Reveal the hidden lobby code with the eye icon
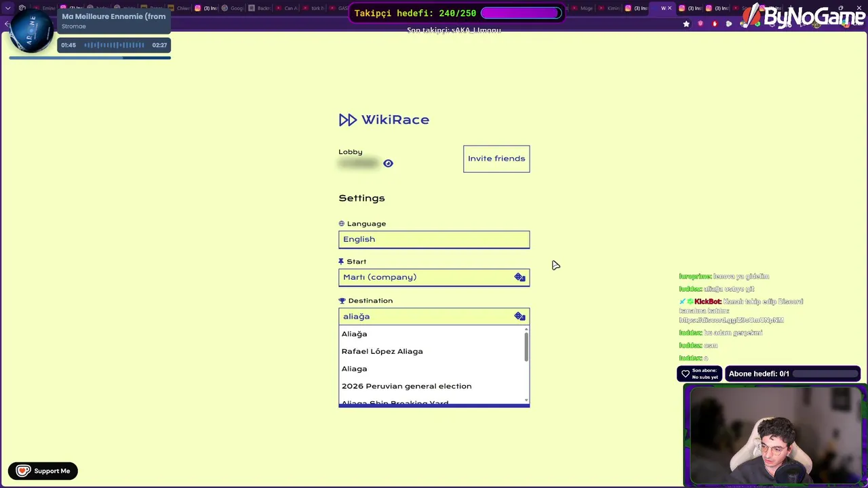Viewport: 868px width, 488px height. [388, 163]
